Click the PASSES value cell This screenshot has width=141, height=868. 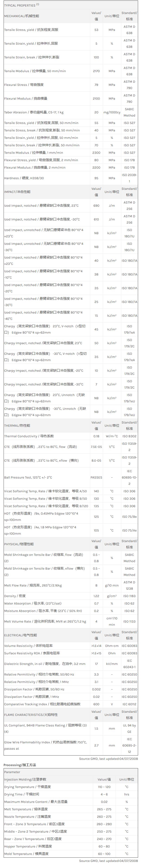coord(96,477)
